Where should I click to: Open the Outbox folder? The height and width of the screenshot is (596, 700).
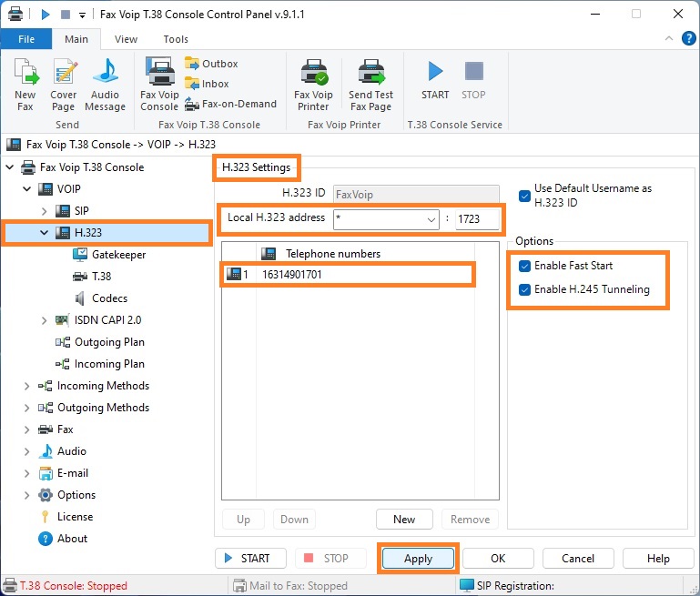(211, 64)
